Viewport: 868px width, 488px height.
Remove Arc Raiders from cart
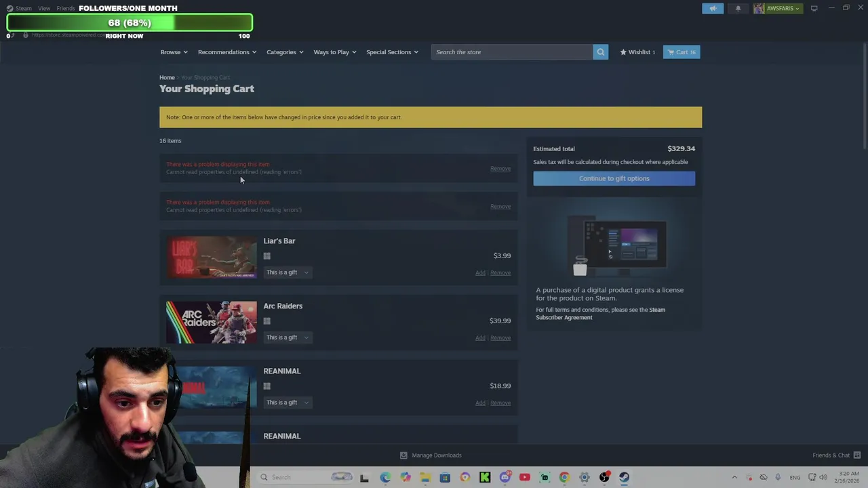tap(500, 338)
